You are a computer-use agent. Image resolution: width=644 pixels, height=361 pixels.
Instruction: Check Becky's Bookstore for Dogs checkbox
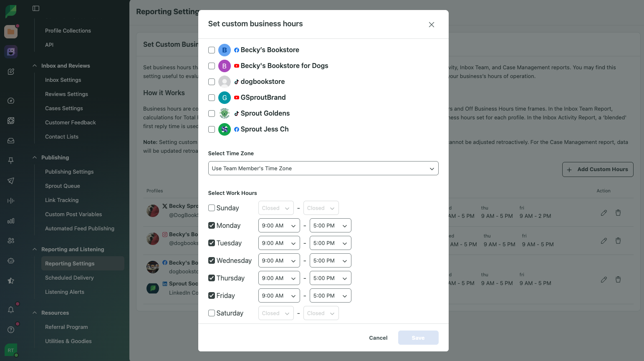coord(212,66)
